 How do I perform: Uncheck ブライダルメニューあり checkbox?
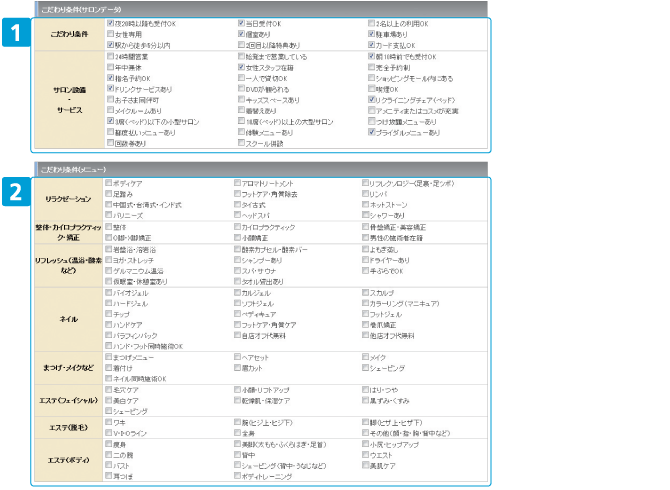pyautogui.click(x=371, y=132)
